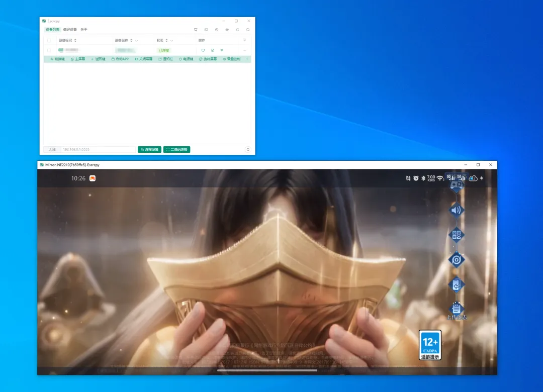Switch to the 设备列表 tab in Escrcpy
Viewport: 543px width, 392px height.
point(53,30)
